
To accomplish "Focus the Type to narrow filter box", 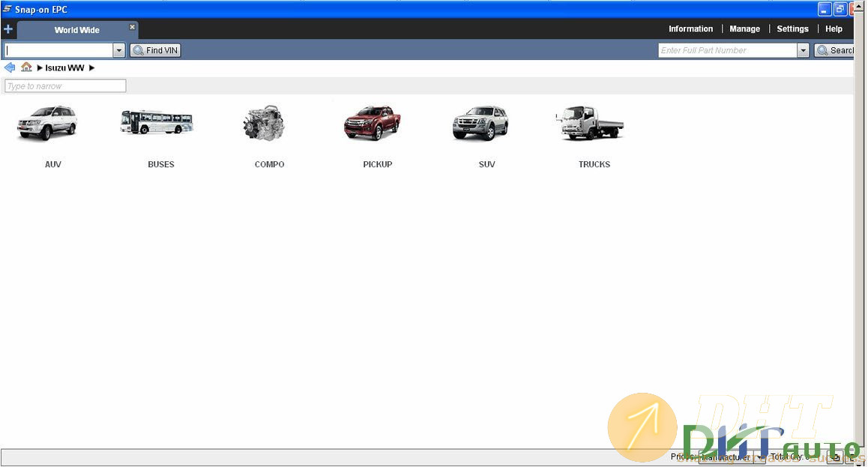I will pyautogui.click(x=65, y=85).
